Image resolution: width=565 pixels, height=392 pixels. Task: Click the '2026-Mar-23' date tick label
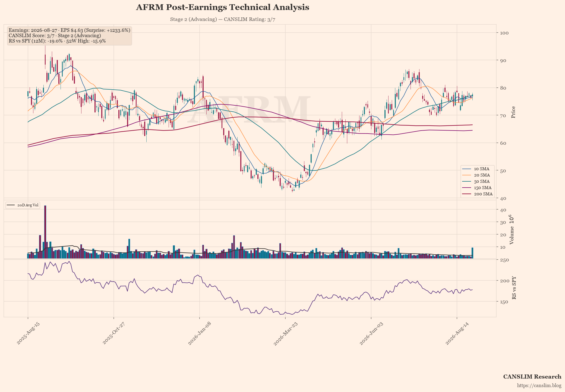pyautogui.click(x=286, y=334)
